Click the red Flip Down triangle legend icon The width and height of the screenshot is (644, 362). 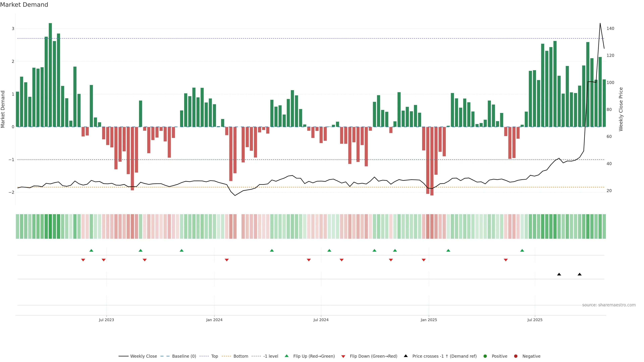point(343,356)
